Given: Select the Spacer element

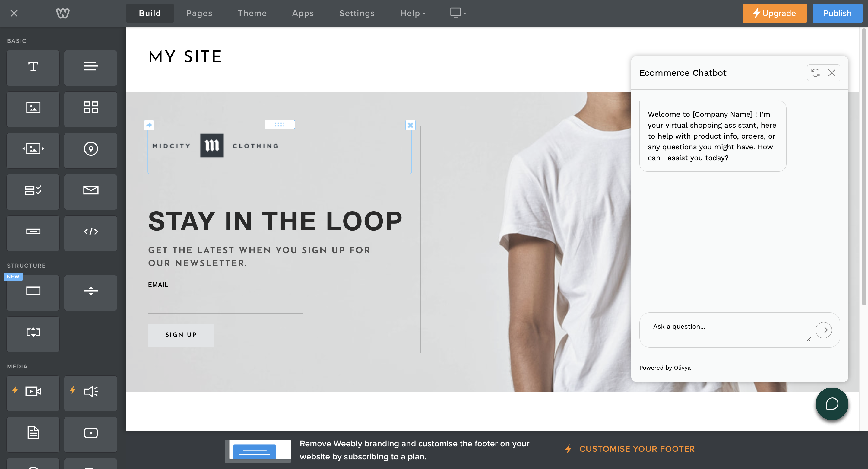Looking at the screenshot, I should [33, 334].
